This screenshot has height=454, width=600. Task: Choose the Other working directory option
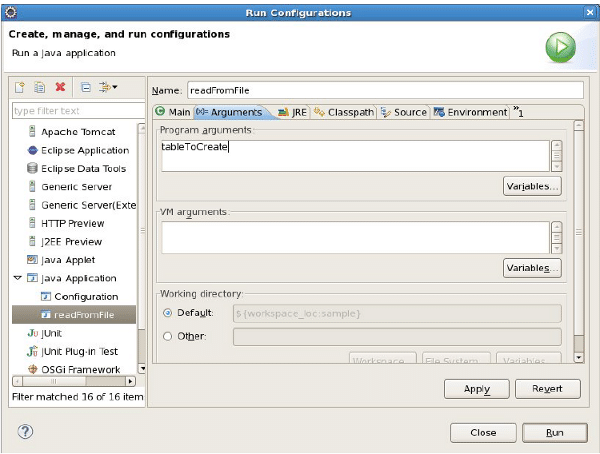pos(167,336)
